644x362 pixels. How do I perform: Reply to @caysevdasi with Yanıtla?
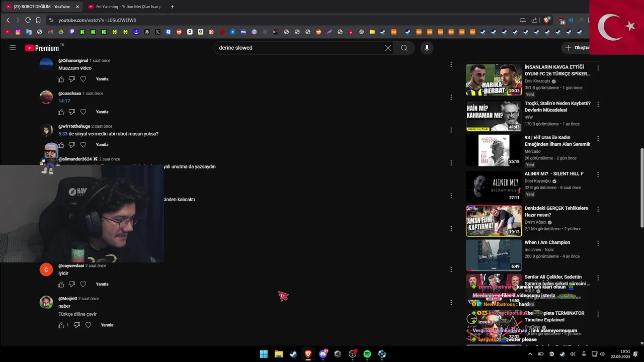[102, 284]
